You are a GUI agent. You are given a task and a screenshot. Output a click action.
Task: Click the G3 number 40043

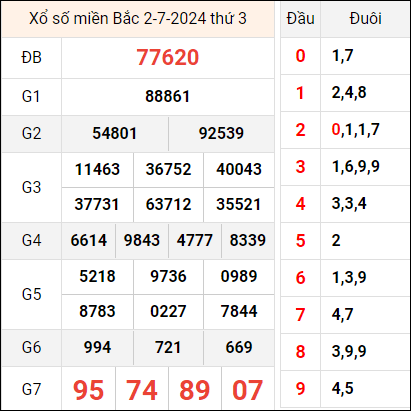point(239,169)
